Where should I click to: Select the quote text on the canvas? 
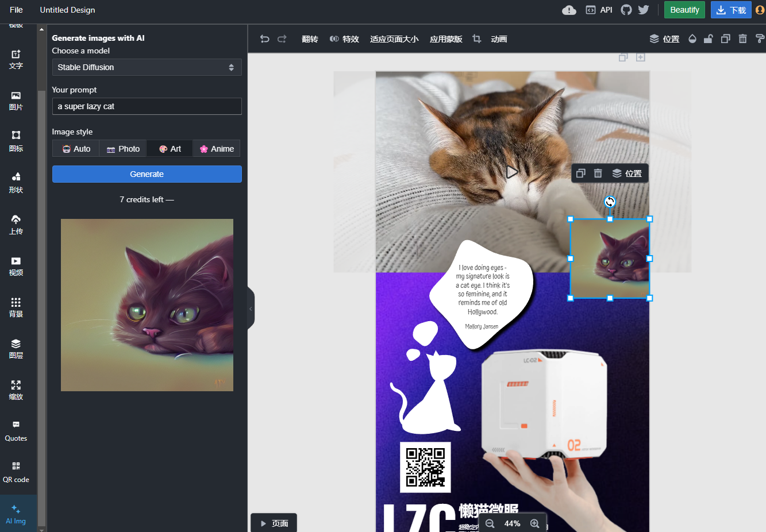click(x=483, y=290)
